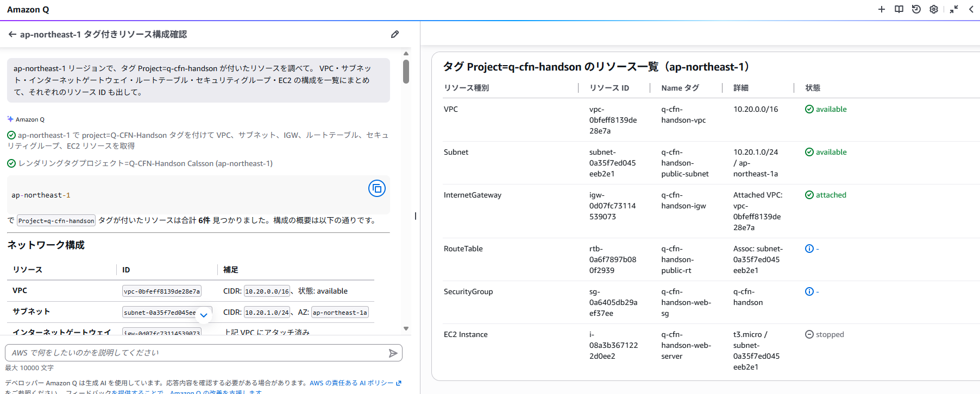Screen dimensions: 980x394
Task: Click the ap-northeast-1a AZ chip in chat
Action: click(x=340, y=312)
